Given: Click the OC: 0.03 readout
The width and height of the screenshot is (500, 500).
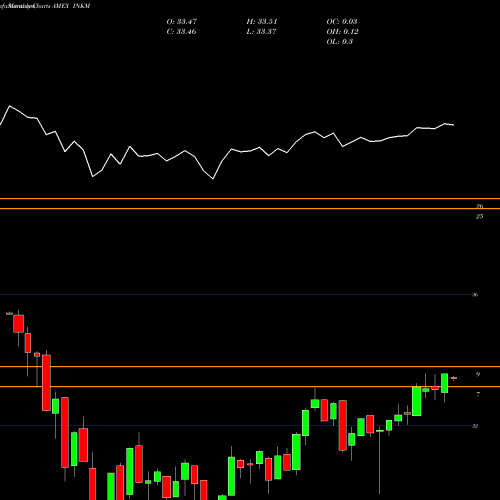Looking at the screenshot, I should [x=342, y=22].
